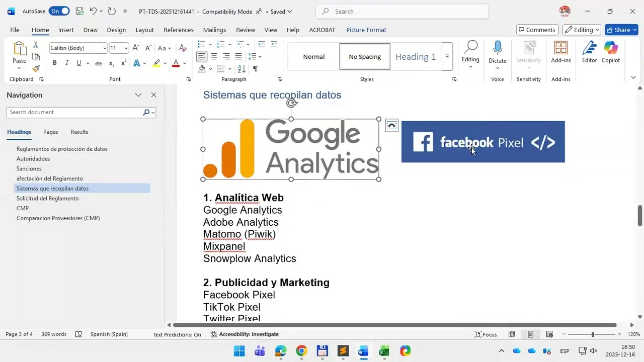
Task: Click the zoom slider in status bar
Action: tap(592, 334)
